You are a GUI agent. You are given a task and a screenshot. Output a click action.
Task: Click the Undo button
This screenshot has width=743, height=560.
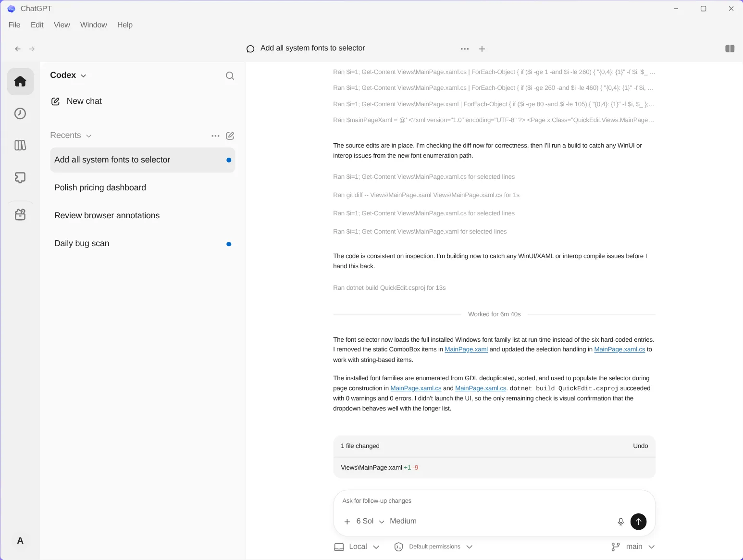[641, 446]
